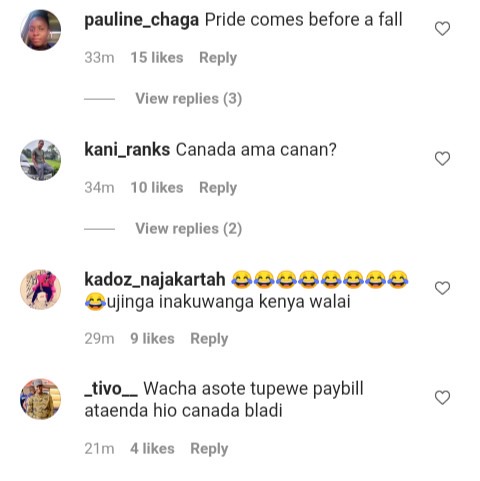This screenshot has width=480, height=481.
Task: Like kadoz_najakartah's comment via heart icon
Action: pyautogui.click(x=442, y=288)
